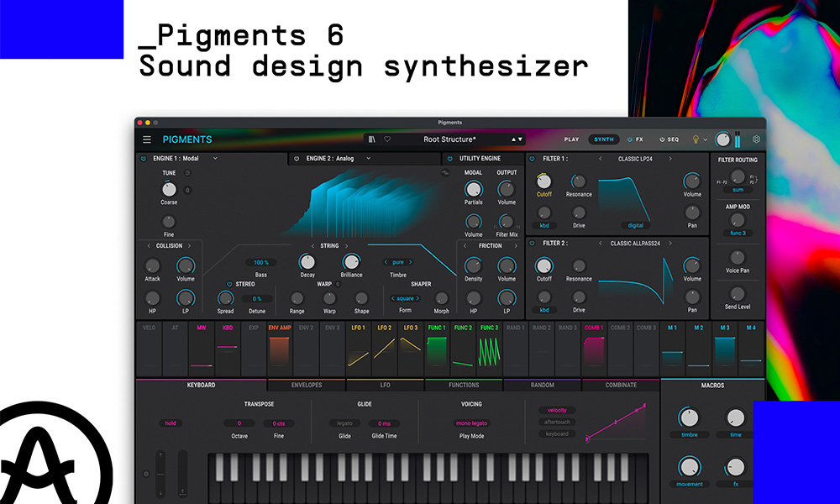
Task: Click the mono legato Play Mode button
Action: (472, 423)
